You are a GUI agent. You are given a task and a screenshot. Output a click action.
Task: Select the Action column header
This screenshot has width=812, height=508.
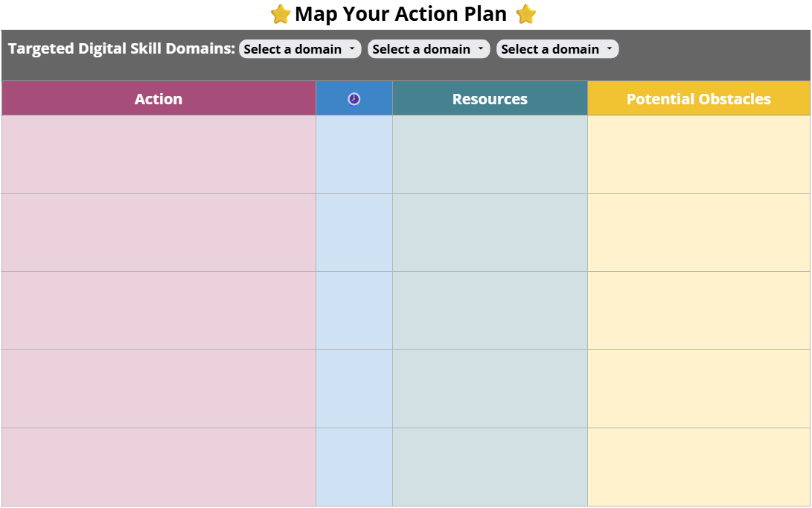click(x=158, y=98)
